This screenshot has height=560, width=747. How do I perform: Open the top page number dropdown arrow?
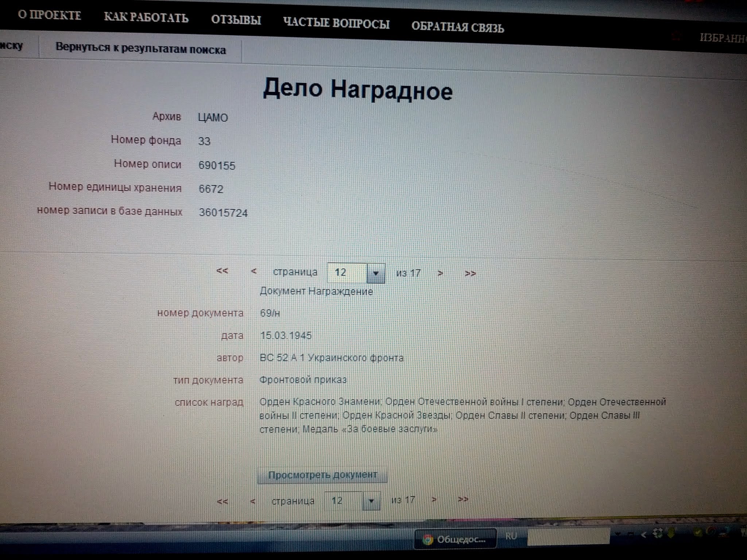point(376,273)
